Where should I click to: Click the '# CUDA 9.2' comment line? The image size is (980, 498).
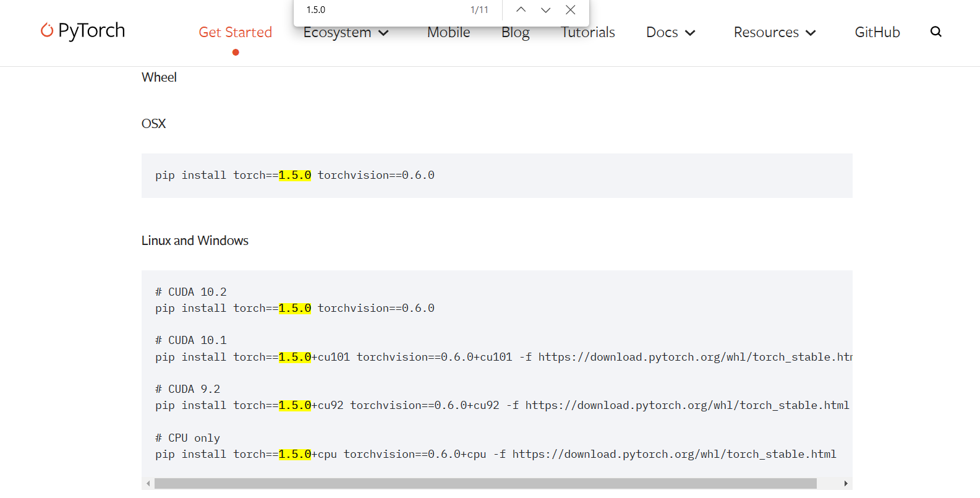(188, 389)
